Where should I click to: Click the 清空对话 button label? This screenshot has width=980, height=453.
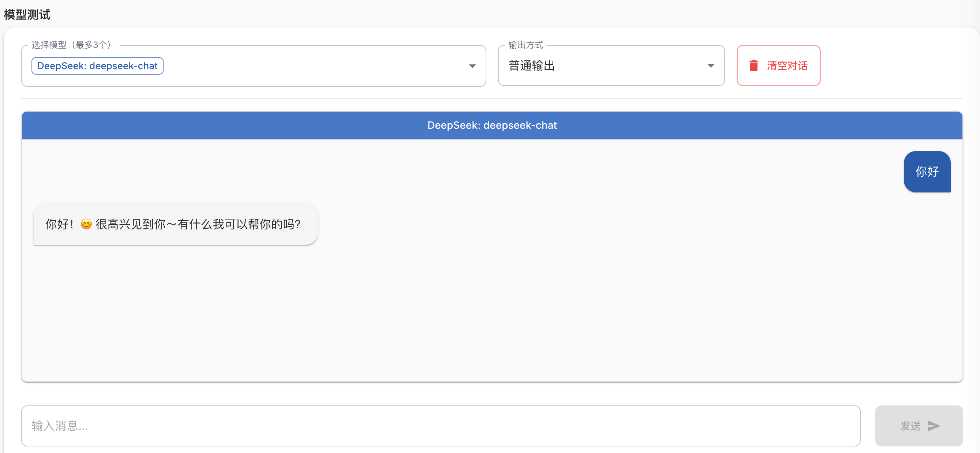coord(787,65)
